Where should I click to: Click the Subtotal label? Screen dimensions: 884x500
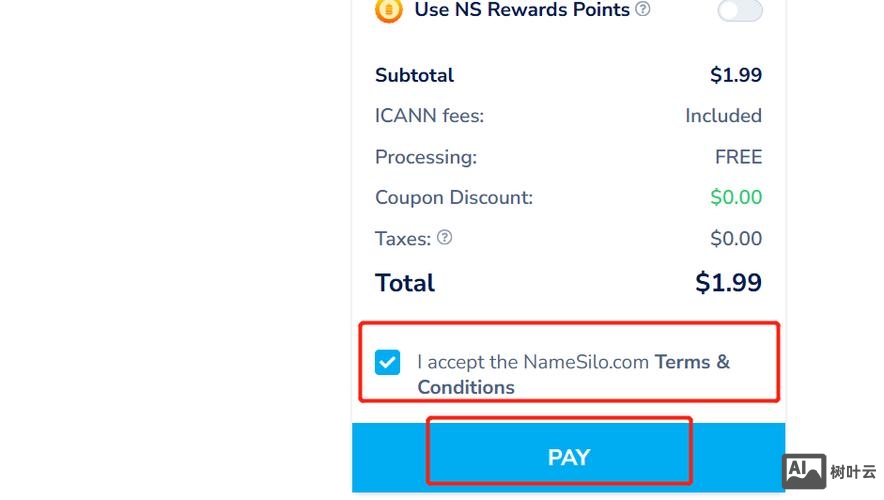414,75
